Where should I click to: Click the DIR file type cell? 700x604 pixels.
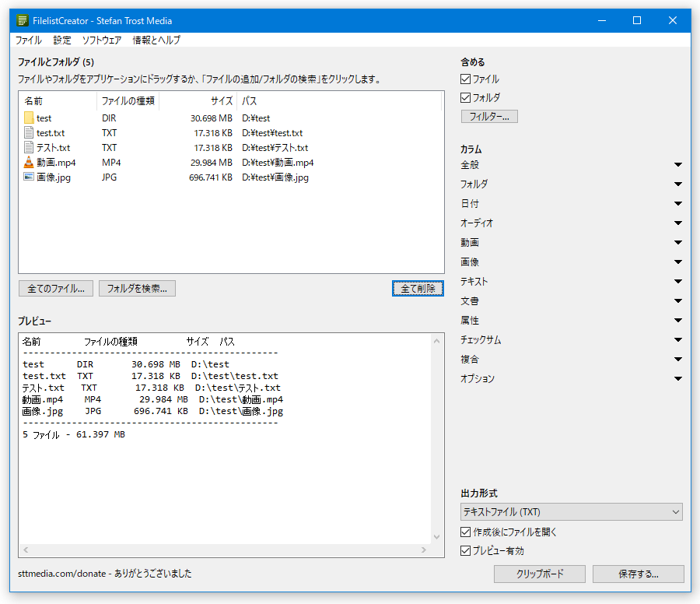tap(109, 118)
